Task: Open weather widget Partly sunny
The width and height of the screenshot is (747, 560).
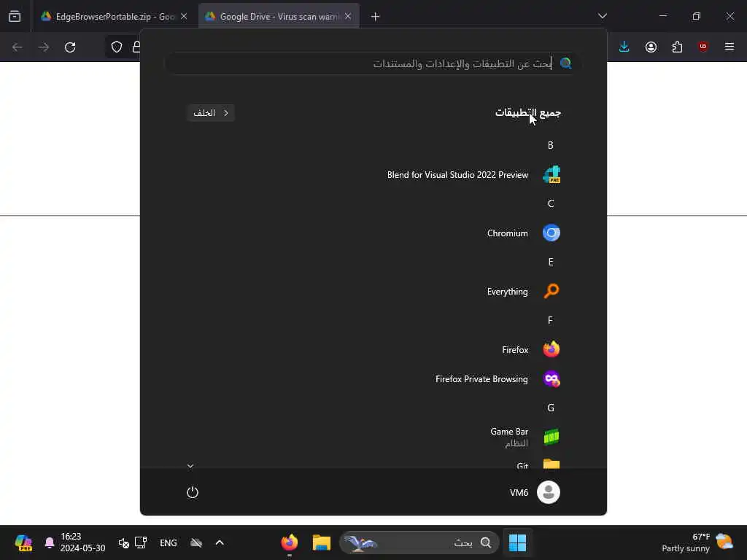Action: click(x=697, y=542)
